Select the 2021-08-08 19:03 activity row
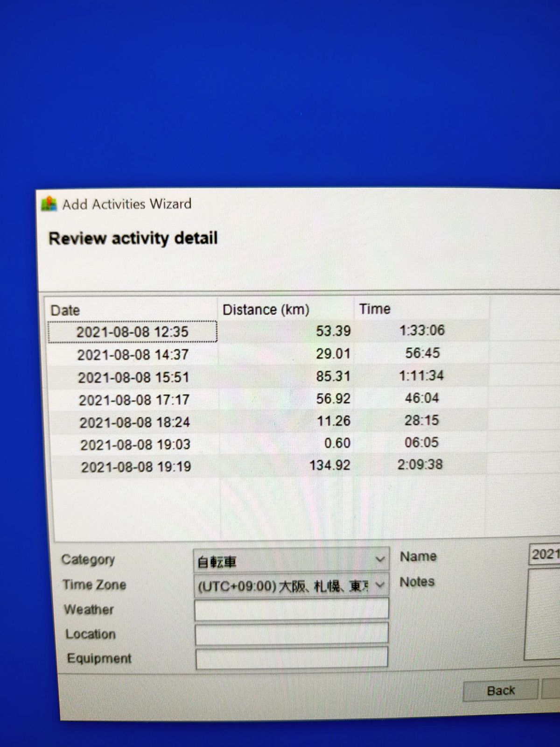The height and width of the screenshot is (747, 560). 135,444
